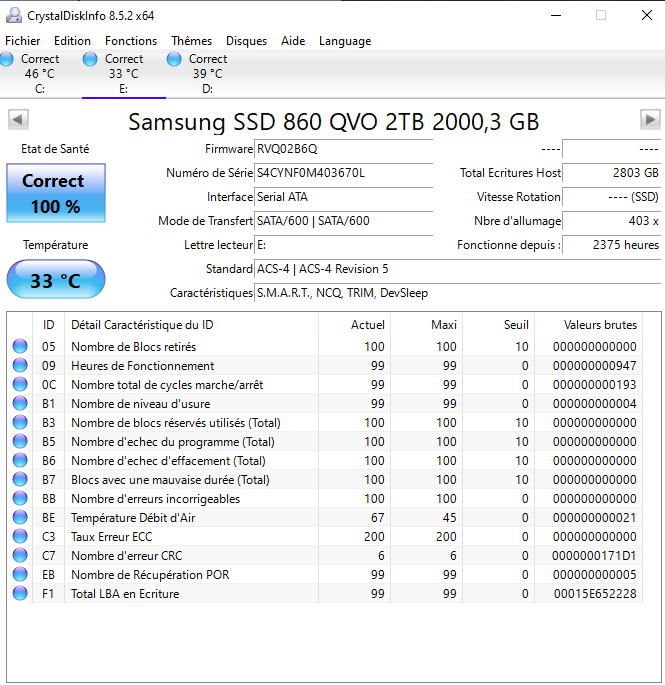Select the Nombre de niveau d'usure row
This screenshot has height=685, width=665.
pyautogui.click(x=324, y=403)
